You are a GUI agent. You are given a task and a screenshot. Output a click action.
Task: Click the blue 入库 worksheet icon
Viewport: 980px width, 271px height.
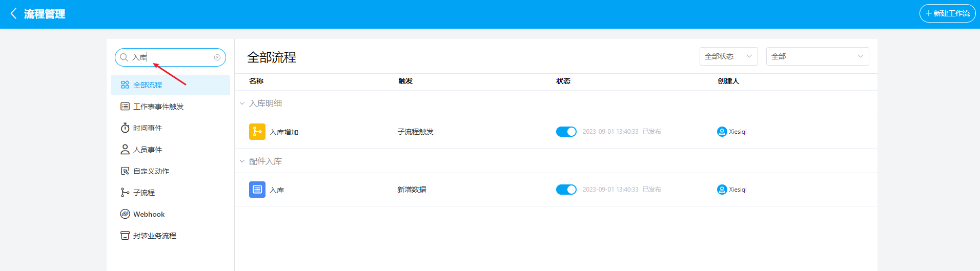(x=257, y=190)
